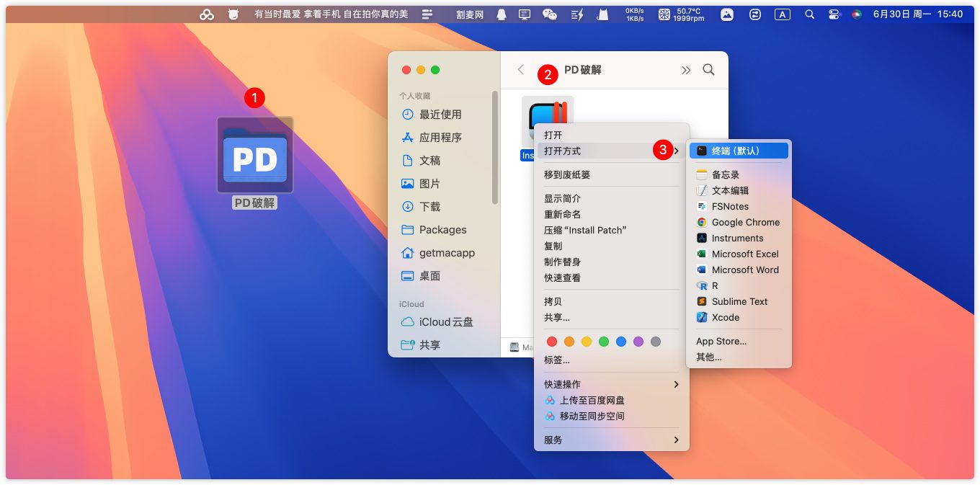Select 终端 (默认) in the submenu
The height and width of the screenshot is (485, 980).
(x=736, y=151)
